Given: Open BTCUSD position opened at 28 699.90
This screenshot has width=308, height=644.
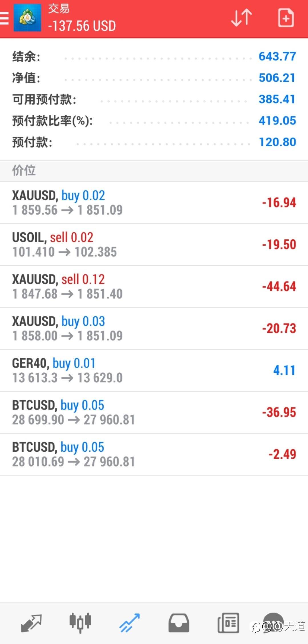Looking at the screenshot, I should (x=154, y=412).
